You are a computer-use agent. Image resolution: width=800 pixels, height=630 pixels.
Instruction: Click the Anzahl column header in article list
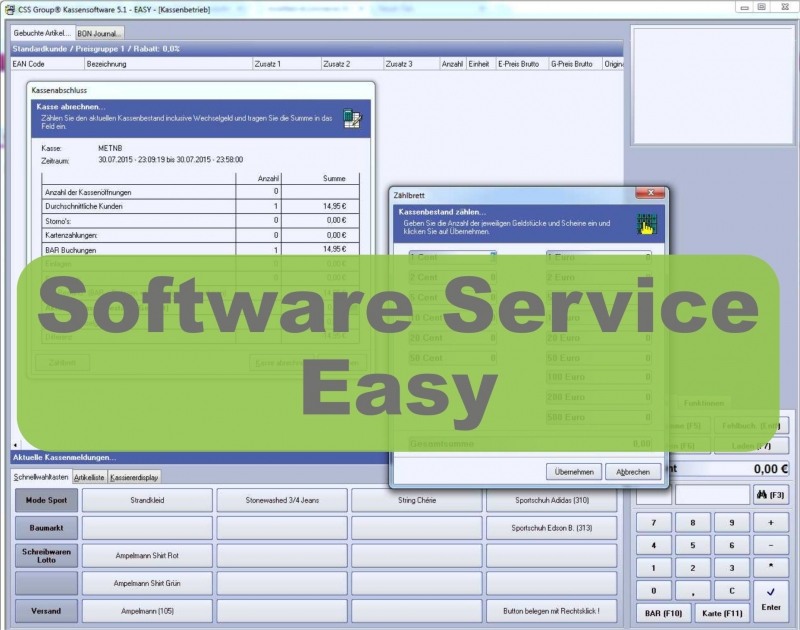click(453, 64)
